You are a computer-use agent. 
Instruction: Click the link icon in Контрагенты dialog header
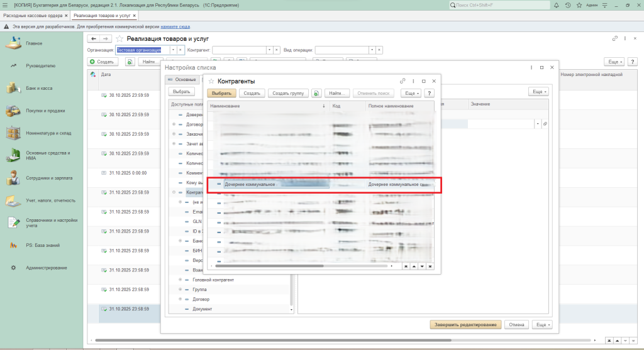click(402, 81)
